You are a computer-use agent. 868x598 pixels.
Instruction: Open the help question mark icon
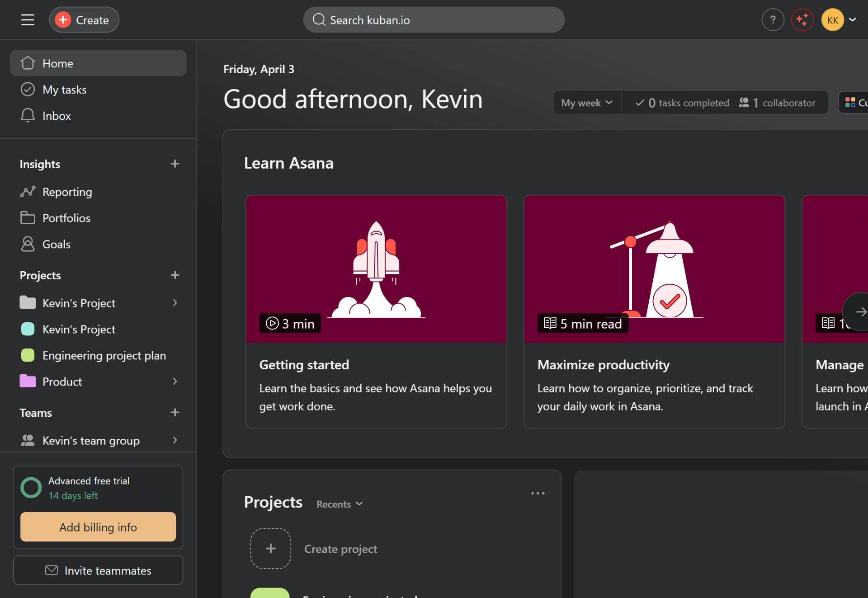[x=773, y=20]
